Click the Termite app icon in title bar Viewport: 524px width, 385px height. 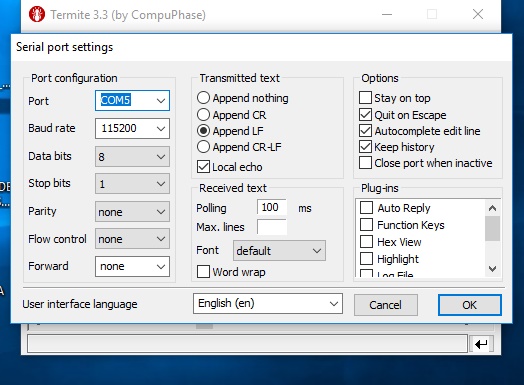tap(37, 14)
